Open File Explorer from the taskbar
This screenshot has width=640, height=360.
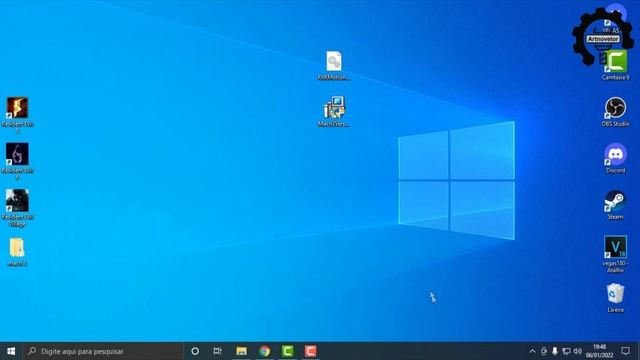click(241, 351)
